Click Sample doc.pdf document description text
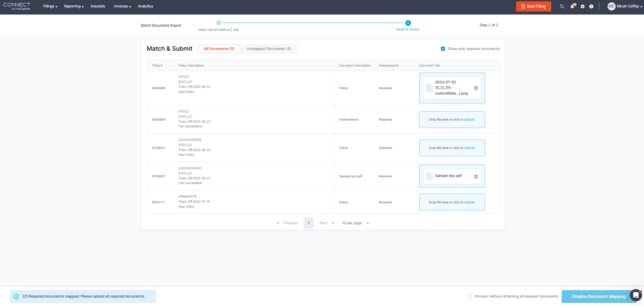644x306 pixels. click(x=351, y=176)
